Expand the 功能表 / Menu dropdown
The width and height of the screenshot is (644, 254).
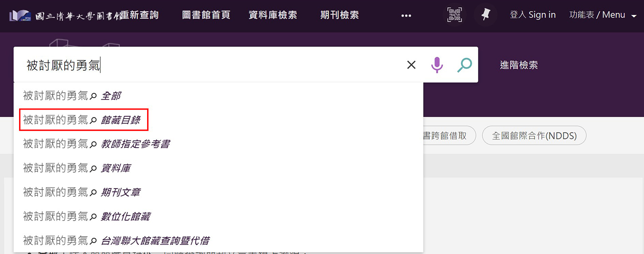tap(603, 15)
